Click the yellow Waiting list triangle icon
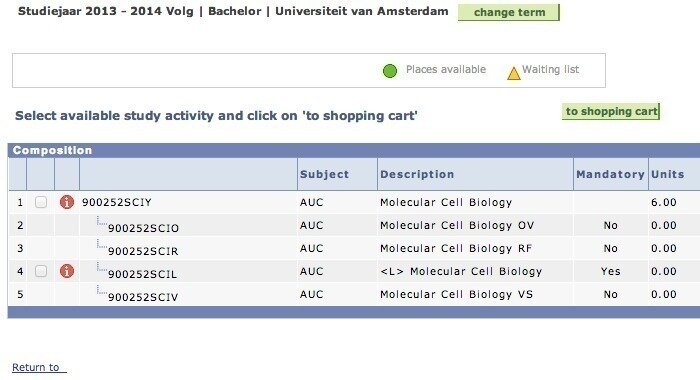The height and width of the screenshot is (380, 700). 514,73
